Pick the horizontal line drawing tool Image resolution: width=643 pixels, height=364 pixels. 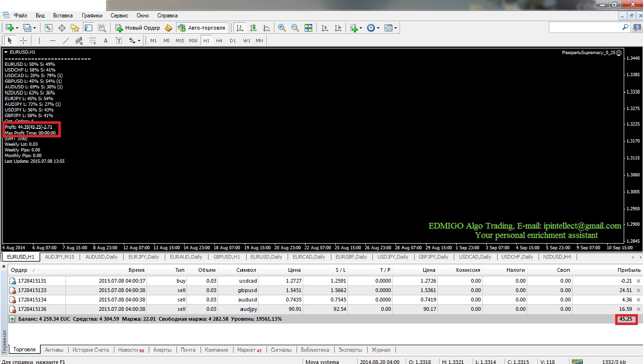[x=53, y=40]
